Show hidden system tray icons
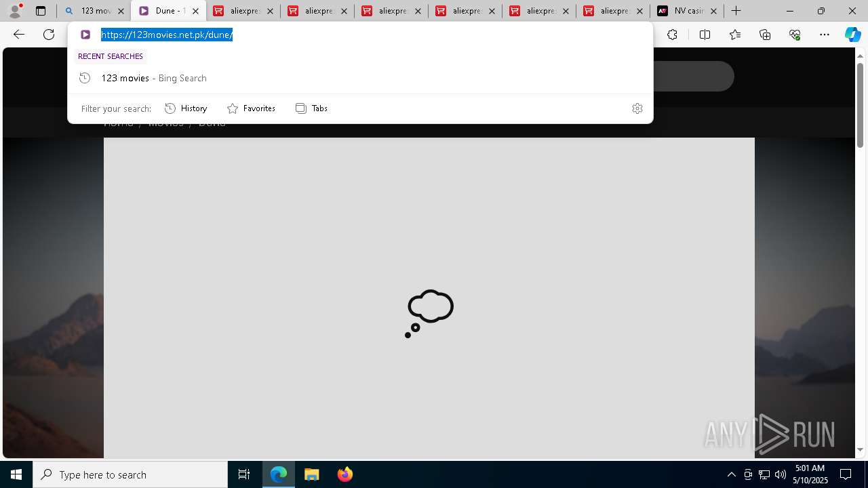 [731, 474]
